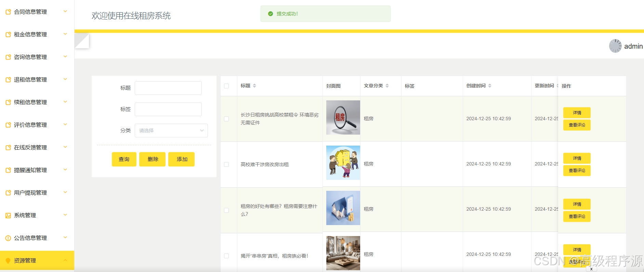This screenshot has width=644, height=272.
Task: Expand 合同信息管理 with its chevron
Action: [x=65, y=11]
